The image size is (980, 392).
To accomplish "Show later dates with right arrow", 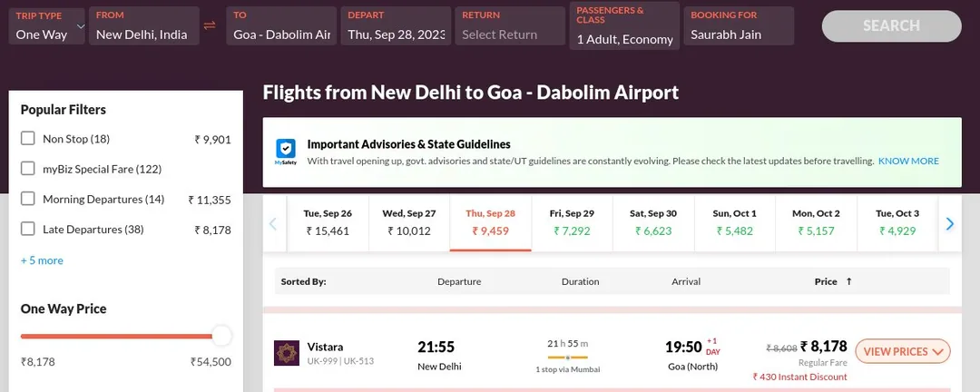I will click(950, 224).
